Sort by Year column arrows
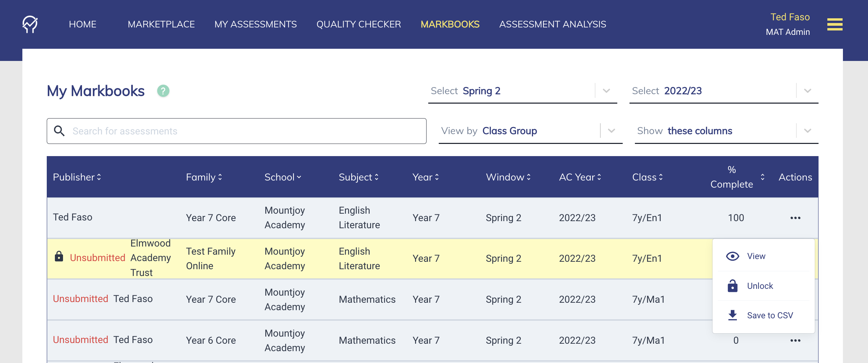The image size is (868, 363). tap(437, 177)
